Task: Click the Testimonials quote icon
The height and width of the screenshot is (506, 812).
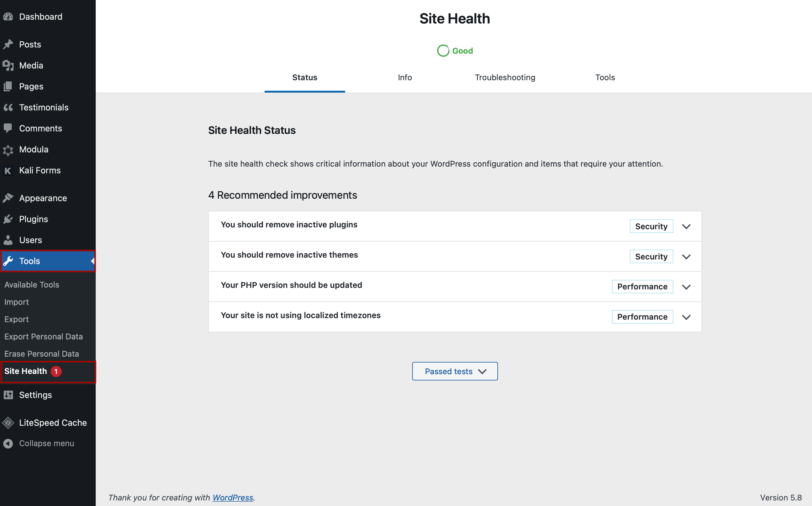Action: (8, 107)
